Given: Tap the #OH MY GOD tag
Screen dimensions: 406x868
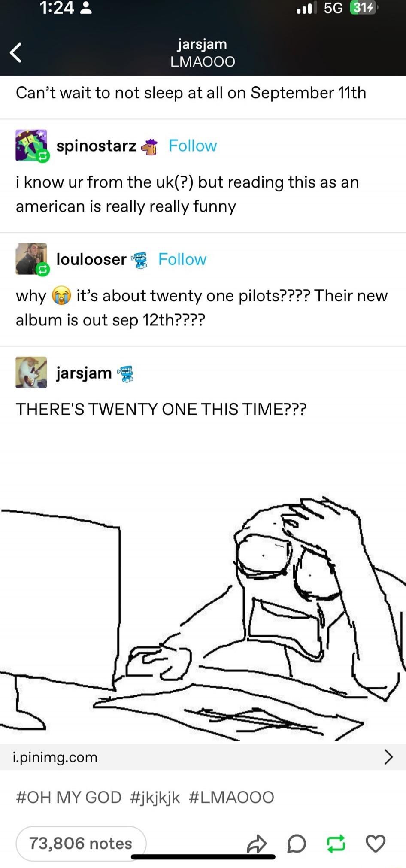Looking at the screenshot, I should coord(69,798).
